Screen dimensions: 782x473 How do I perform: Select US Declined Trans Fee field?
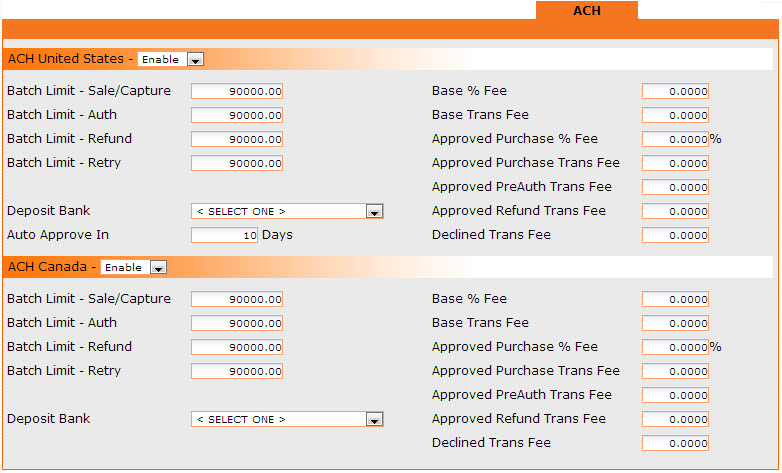675,236
